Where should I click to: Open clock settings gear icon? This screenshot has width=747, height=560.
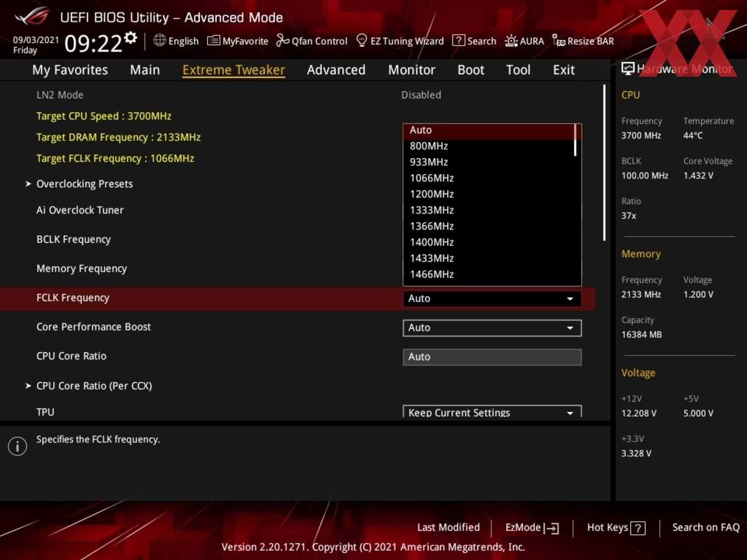pyautogui.click(x=130, y=37)
